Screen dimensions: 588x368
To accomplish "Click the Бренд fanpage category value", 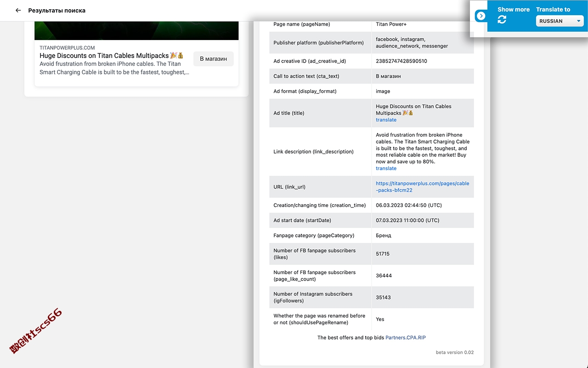I will (384, 236).
